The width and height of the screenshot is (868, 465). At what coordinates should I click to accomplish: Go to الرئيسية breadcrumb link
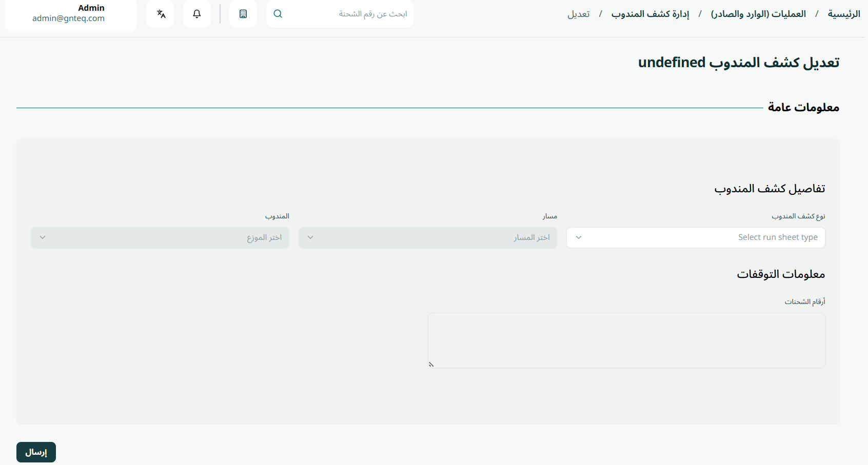coord(844,14)
